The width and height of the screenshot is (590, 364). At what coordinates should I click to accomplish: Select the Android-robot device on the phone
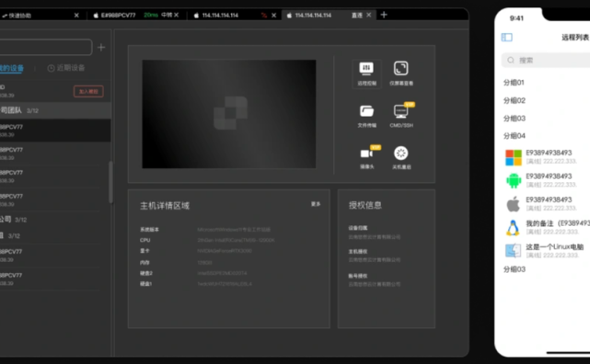coord(547,180)
